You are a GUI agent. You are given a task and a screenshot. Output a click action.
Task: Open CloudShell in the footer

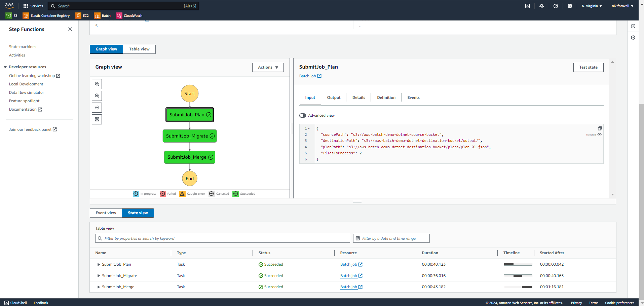[x=15, y=303]
